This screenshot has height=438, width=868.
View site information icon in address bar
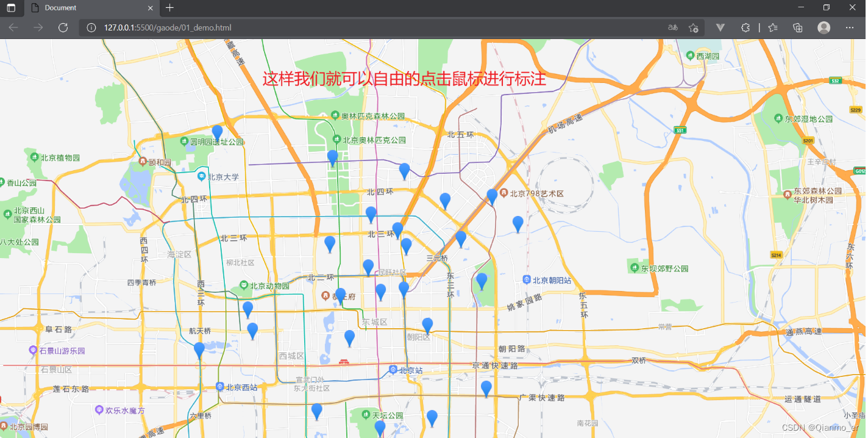pos(91,27)
